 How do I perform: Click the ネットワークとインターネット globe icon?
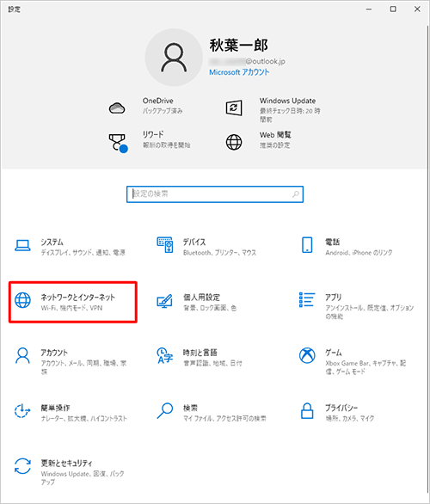click(23, 300)
